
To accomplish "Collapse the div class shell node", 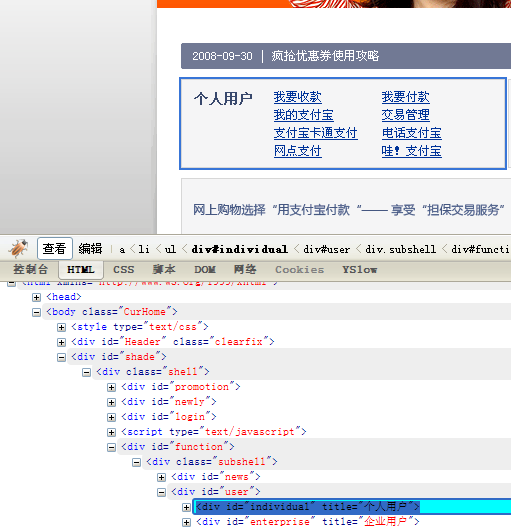I will (x=86, y=373).
